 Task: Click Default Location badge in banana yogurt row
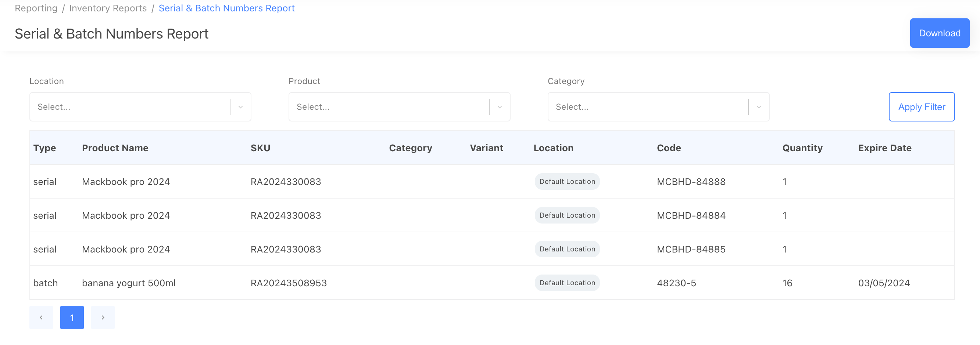click(x=567, y=283)
